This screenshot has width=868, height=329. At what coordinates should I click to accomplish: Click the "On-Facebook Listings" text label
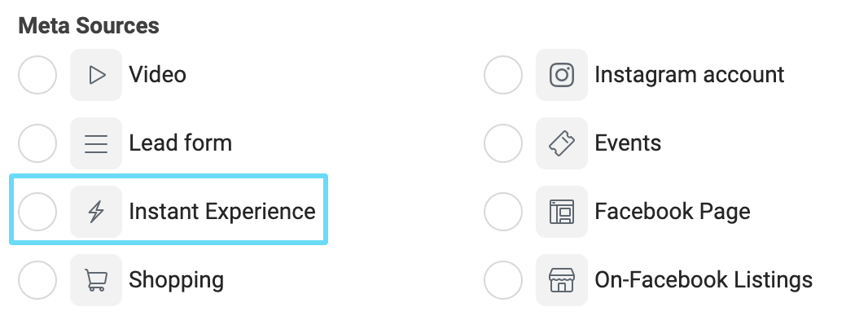704,280
